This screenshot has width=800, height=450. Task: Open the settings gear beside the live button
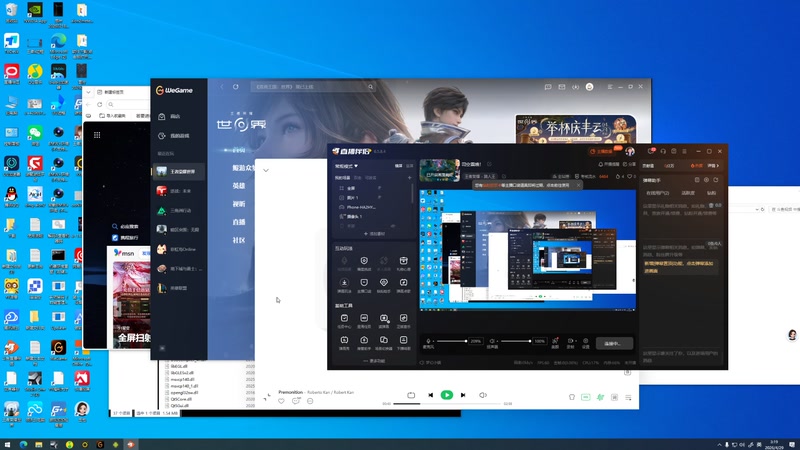tap(586, 341)
